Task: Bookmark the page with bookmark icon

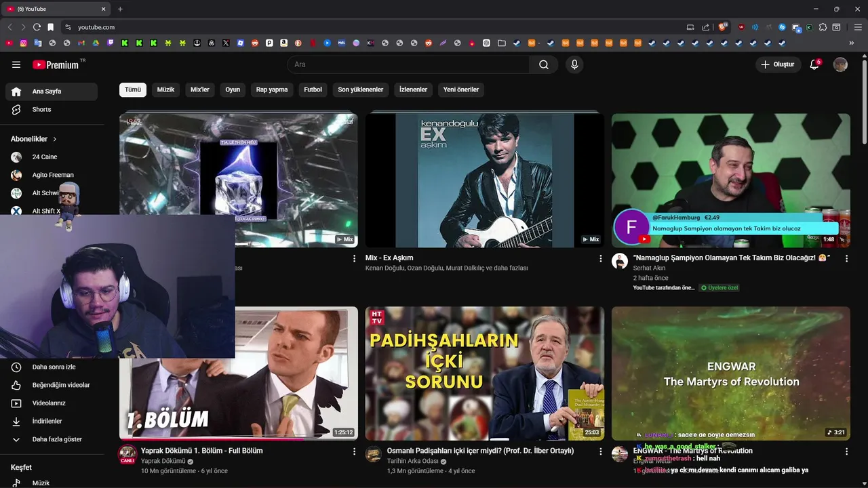Action: (50, 27)
